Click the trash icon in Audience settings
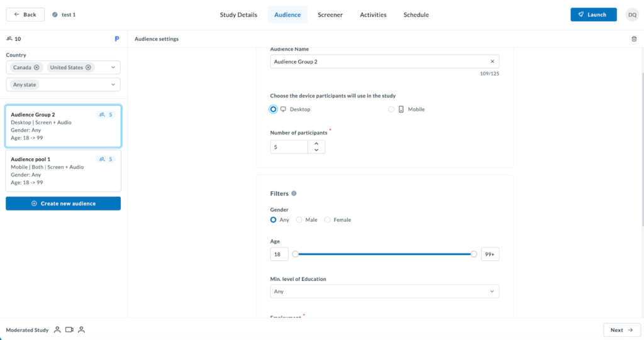The width and height of the screenshot is (644, 340). pos(633,39)
